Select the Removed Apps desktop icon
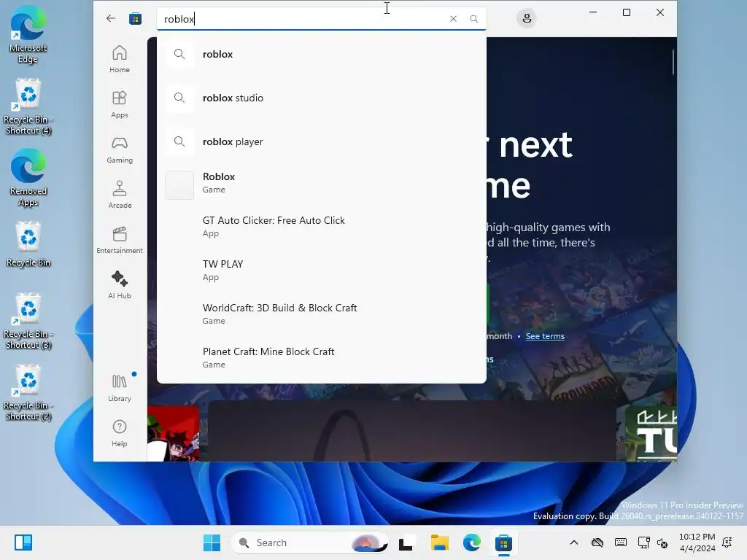This screenshot has height=560, width=747. point(28,179)
